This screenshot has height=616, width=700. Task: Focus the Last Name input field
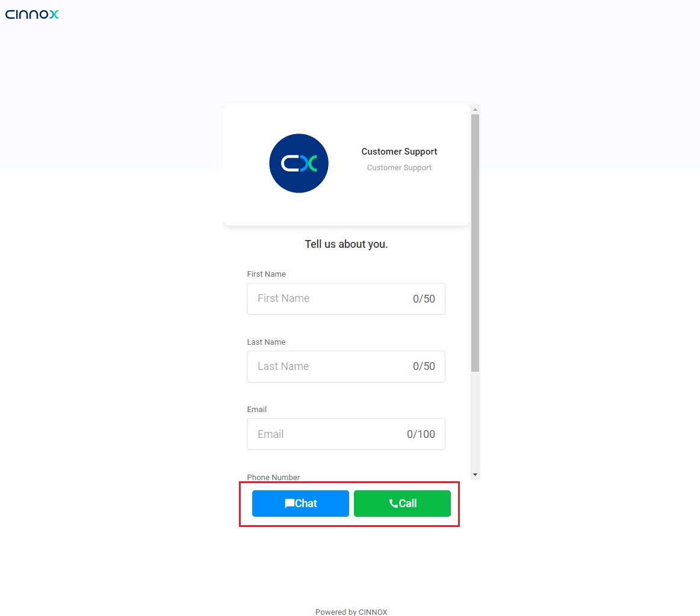pos(346,366)
